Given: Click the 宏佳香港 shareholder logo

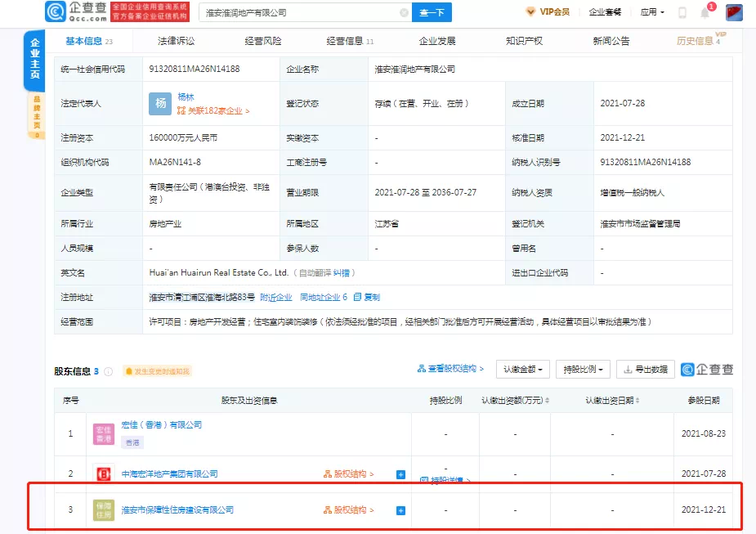Looking at the screenshot, I should click(104, 432).
